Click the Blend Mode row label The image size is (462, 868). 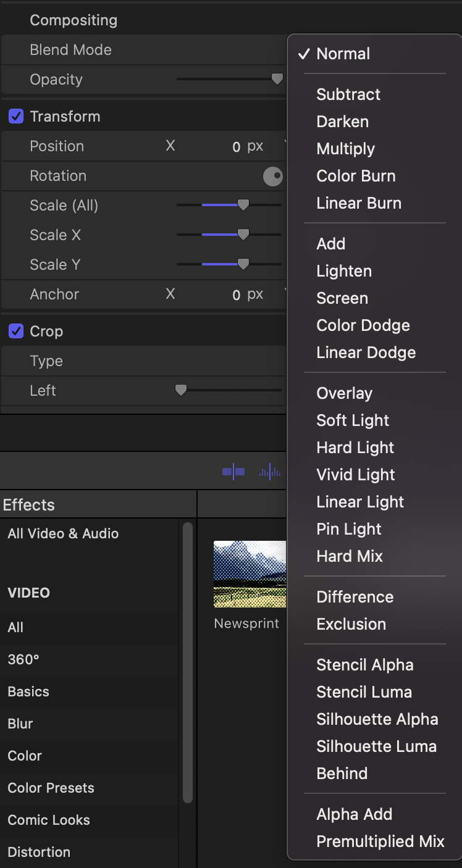pos(71,50)
